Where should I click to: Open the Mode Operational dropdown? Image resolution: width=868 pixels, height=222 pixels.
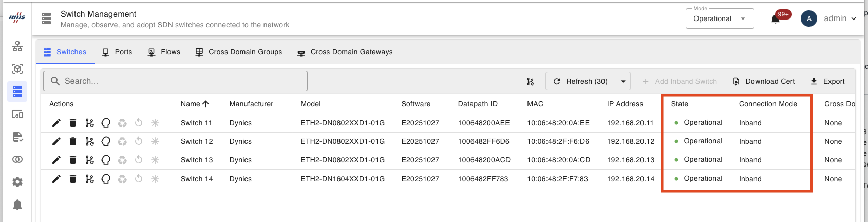(720, 18)
